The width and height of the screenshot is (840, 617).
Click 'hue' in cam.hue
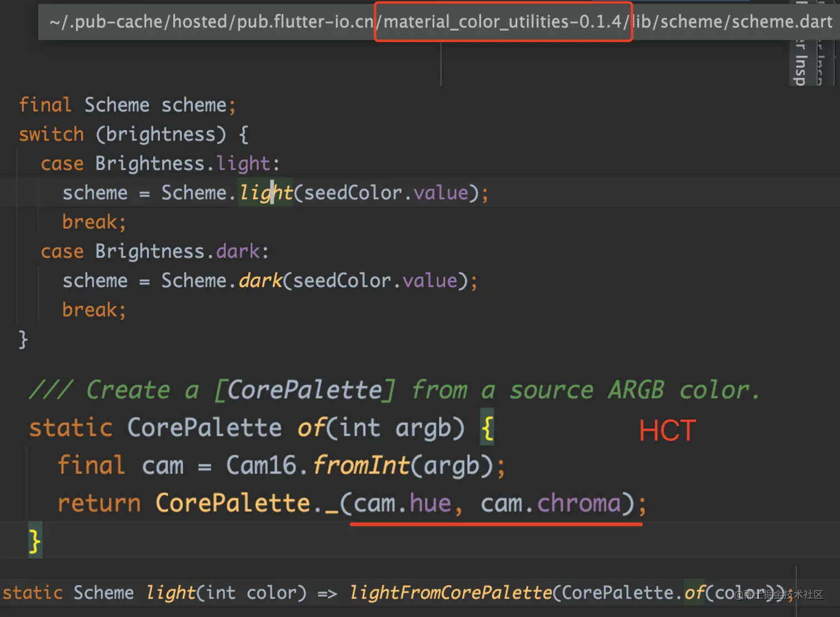(x=430, y=503)
